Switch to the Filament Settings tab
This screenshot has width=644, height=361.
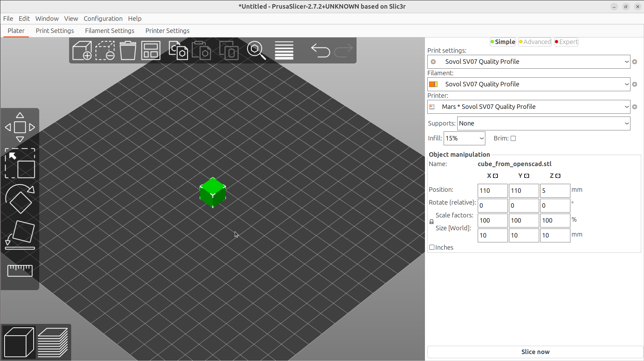[x=110, y=31]
